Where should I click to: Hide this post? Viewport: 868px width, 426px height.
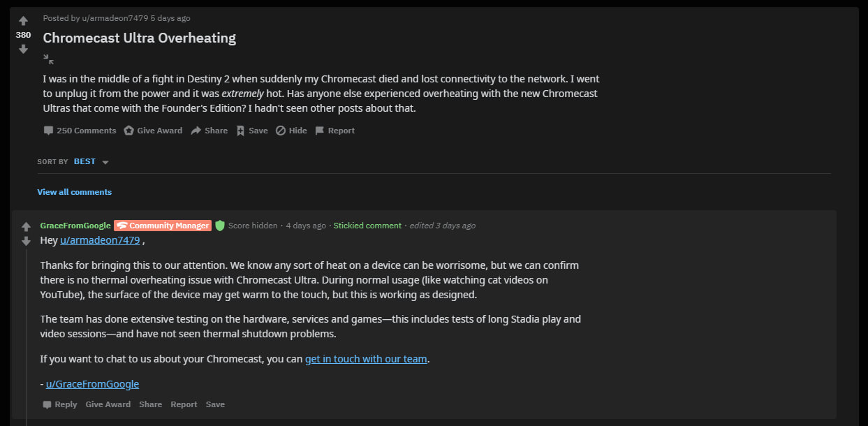pyautogui.click(x=291, y=131)
